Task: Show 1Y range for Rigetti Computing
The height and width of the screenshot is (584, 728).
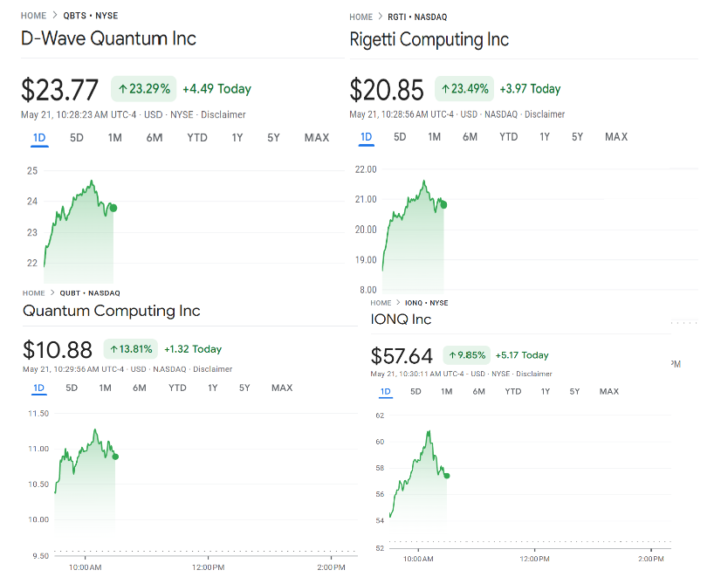Action: tap(545, 137)
